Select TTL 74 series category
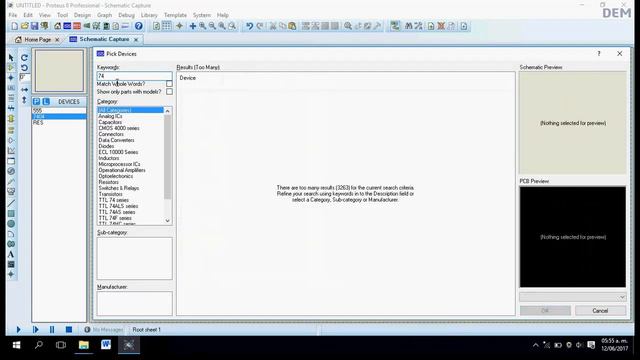This screenshot has width=640, height=360. [x=113, y=200]
